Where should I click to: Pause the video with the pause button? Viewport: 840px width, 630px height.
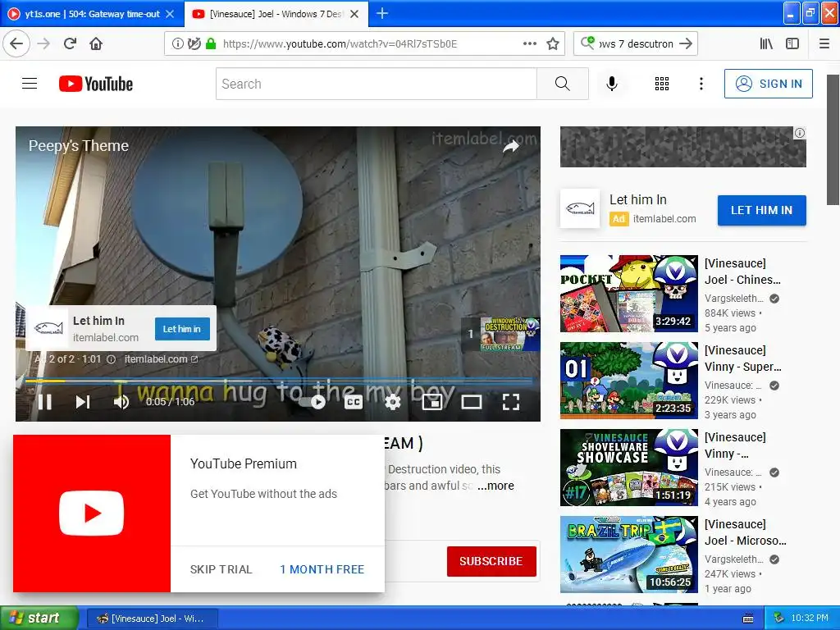coord(45,402)
